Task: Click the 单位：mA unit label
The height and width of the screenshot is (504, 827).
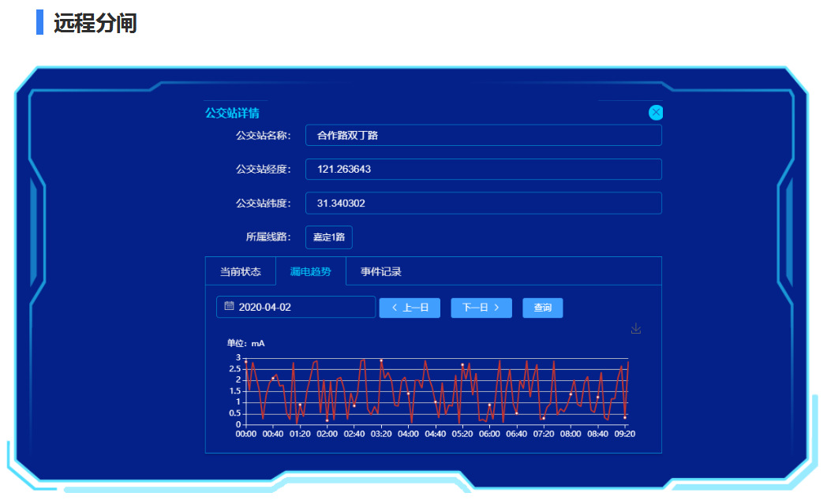Action: point(245,343)
